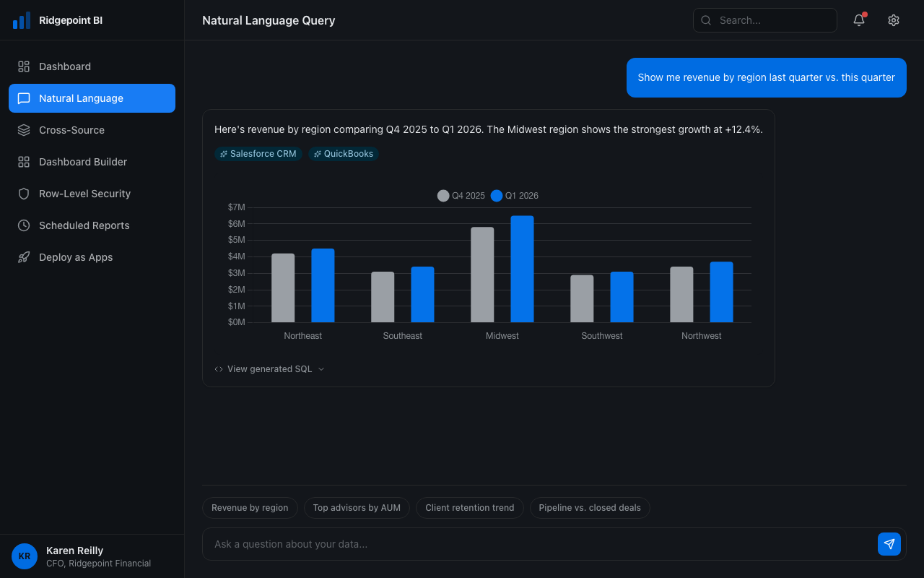The image size is (924, 578).
Task: Open Scheduled Reports via the clock icon
Action: point(24,225)
